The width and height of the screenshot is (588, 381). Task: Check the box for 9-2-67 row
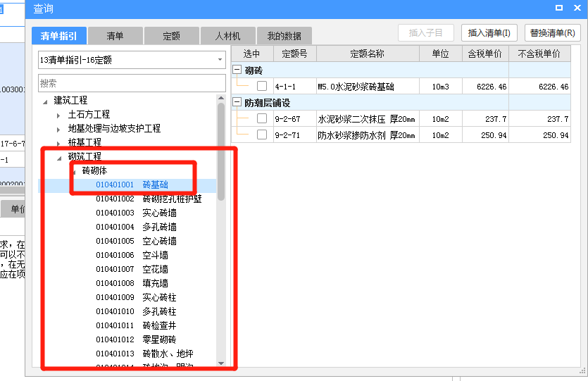point(262,118)
